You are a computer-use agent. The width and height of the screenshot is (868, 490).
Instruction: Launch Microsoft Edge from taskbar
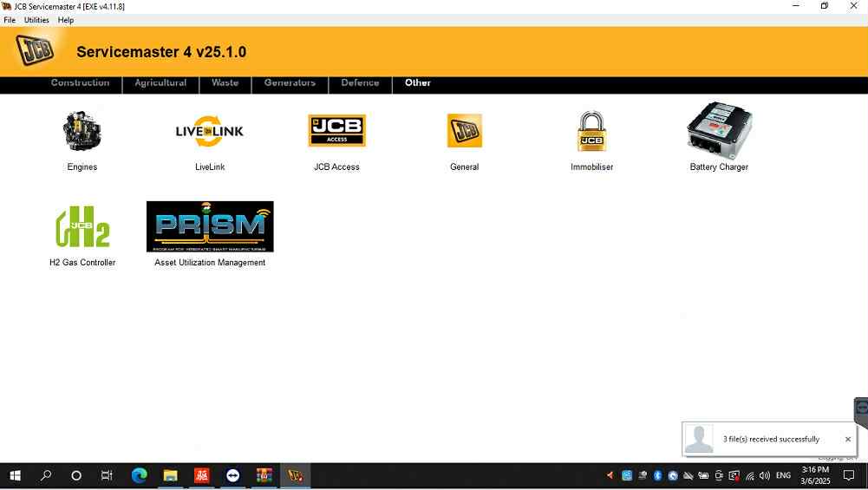139,475
